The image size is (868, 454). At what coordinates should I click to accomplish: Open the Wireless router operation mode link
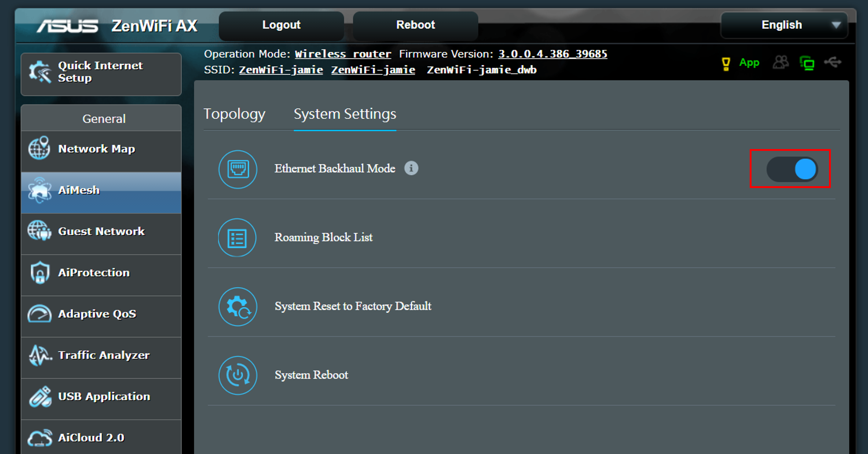pyautogui.click(x=343, y=54)
